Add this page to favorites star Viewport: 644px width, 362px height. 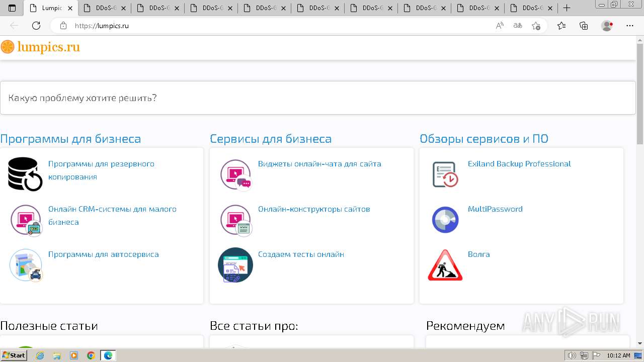[536, 26]
